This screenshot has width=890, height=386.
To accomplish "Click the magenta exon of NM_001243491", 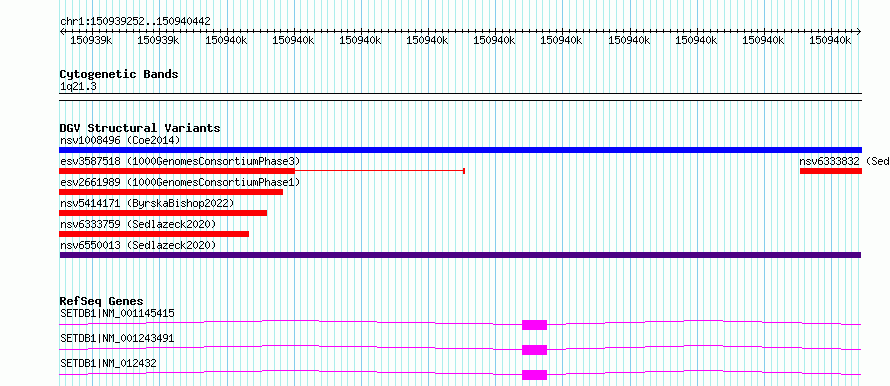I will click(534, 350).
